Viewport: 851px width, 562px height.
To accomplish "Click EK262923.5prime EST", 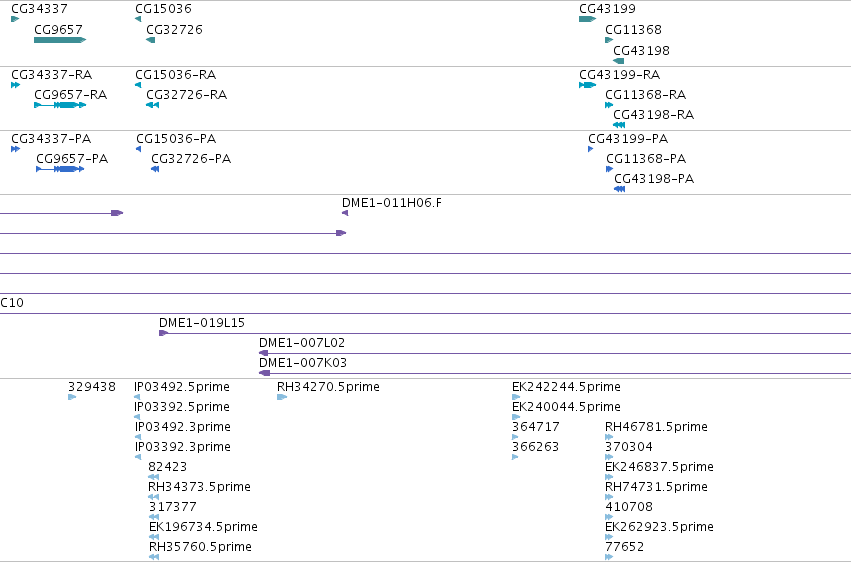I will click(659, 527).
